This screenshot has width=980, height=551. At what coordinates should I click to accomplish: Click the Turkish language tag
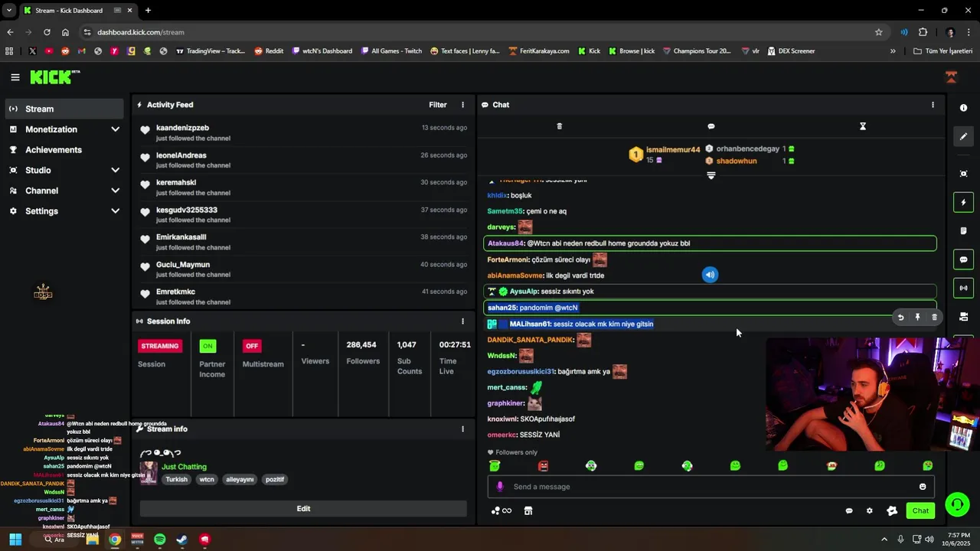[176, 480]
